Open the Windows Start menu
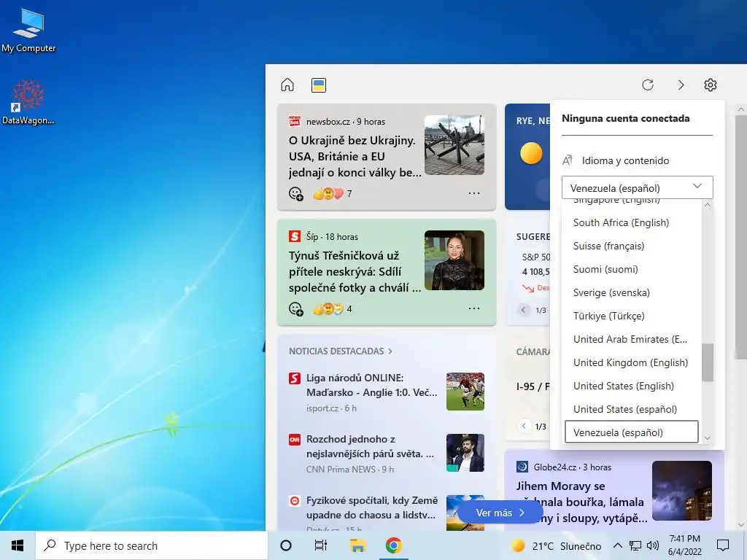The height and width of the screenshot is (560, 747). 18,545
